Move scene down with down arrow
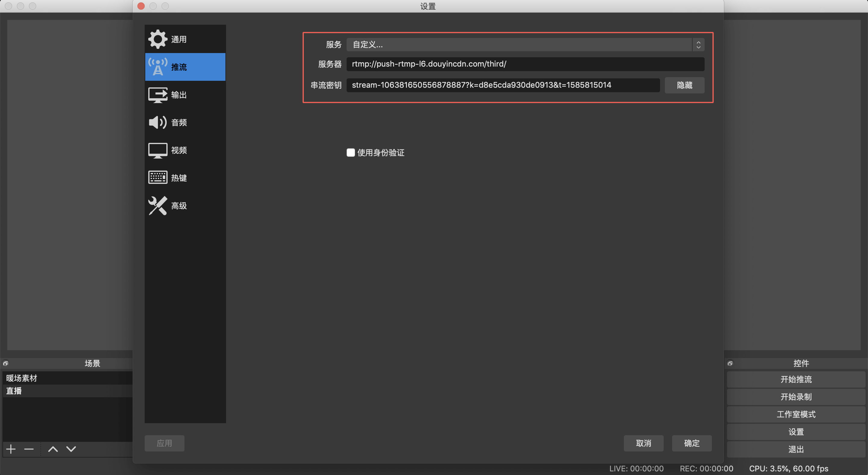 71,449
